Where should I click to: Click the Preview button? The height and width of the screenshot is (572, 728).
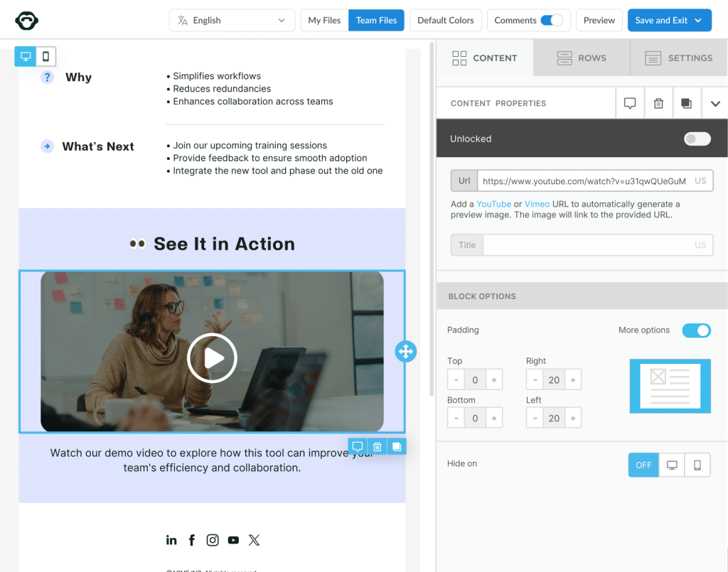tap(599, 21)
